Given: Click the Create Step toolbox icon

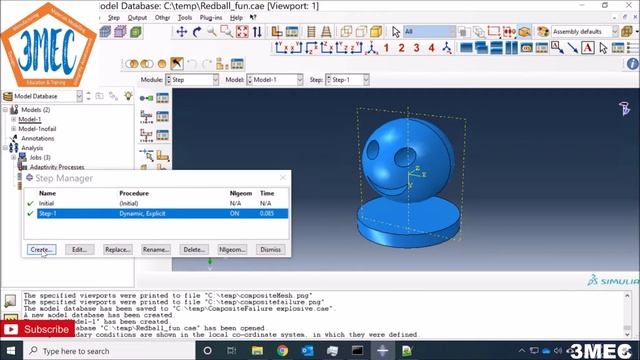Looking at the screenshot, I should point(146,98).
